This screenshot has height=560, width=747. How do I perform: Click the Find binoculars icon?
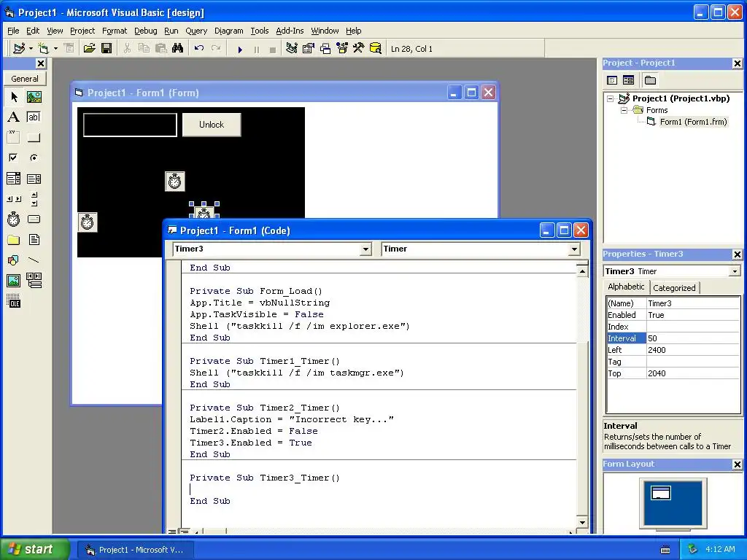tap(178, 49)
